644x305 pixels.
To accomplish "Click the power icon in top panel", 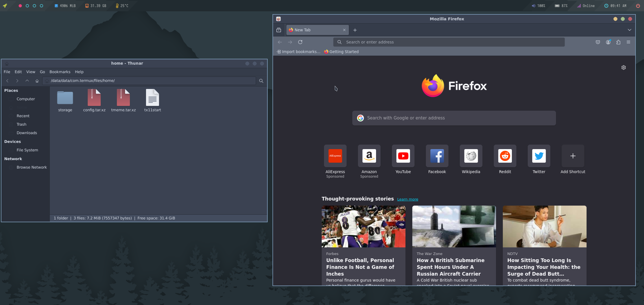I will click(638, 6).
